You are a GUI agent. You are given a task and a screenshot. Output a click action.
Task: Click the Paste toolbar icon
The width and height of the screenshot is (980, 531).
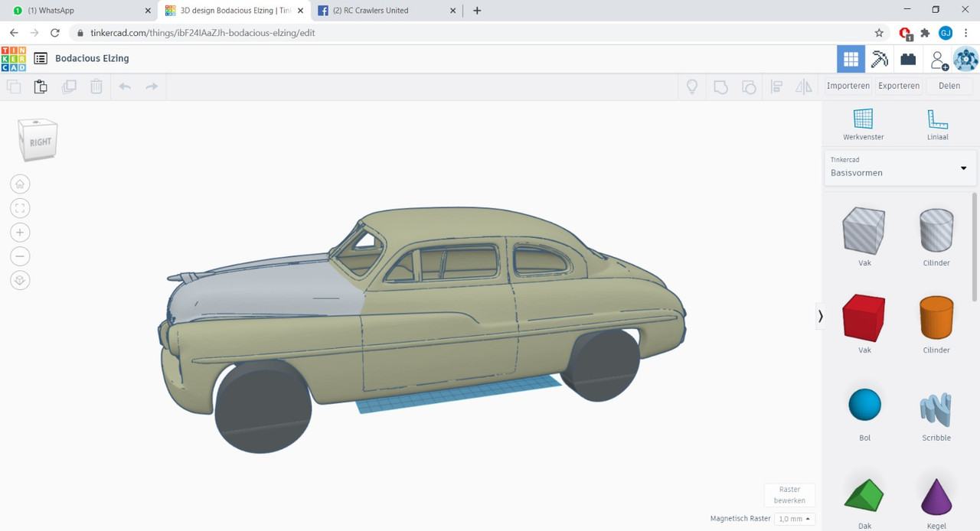coord(41,86)
